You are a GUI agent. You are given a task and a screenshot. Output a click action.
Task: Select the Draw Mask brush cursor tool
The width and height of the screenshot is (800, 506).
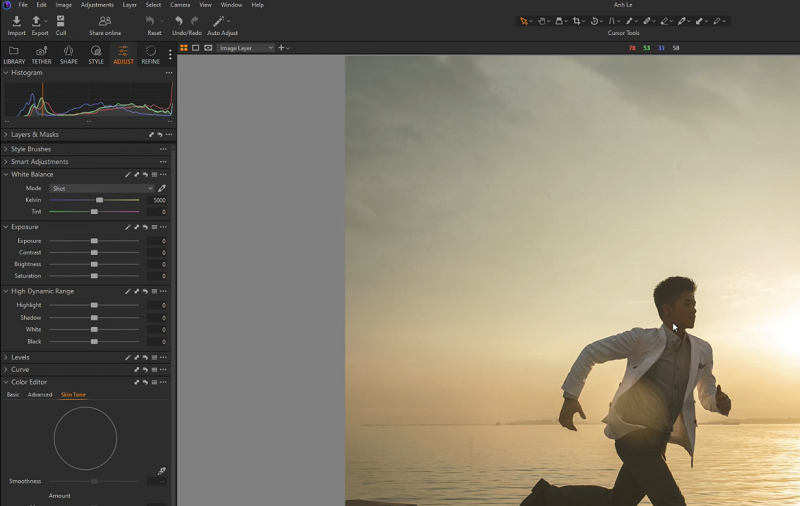click(630, 21)
